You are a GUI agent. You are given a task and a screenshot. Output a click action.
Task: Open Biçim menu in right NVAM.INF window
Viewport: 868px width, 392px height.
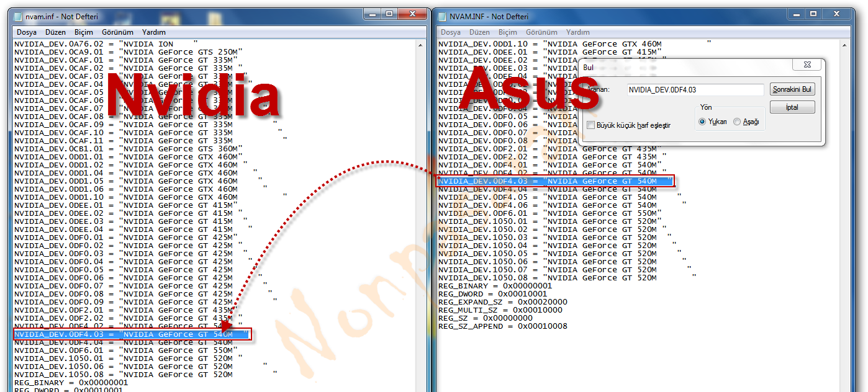pos(508,32)
